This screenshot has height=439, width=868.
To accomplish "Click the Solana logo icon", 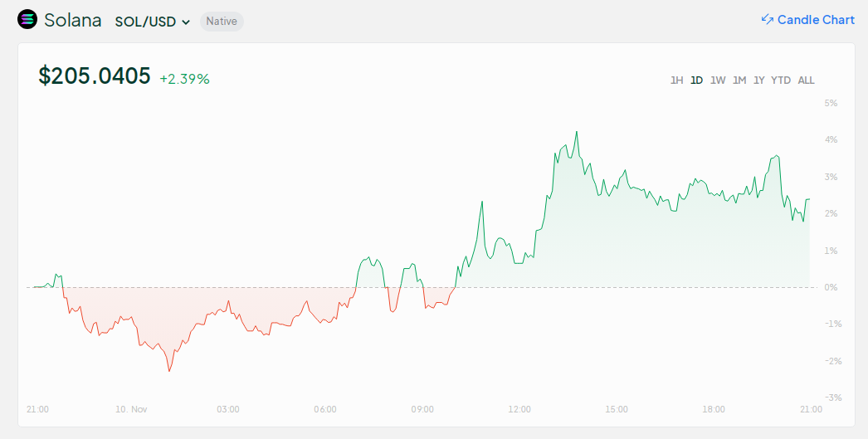I will (x=27, y=20).
